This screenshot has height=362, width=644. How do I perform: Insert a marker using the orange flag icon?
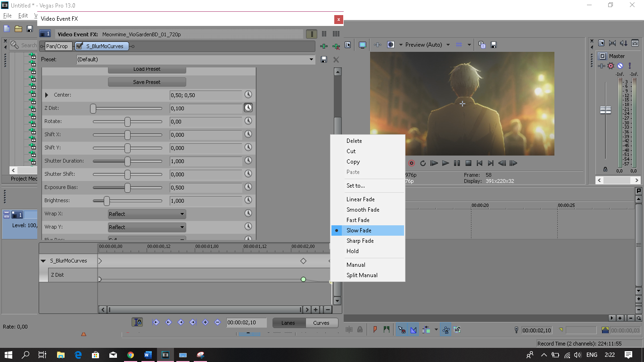[375, 329]
